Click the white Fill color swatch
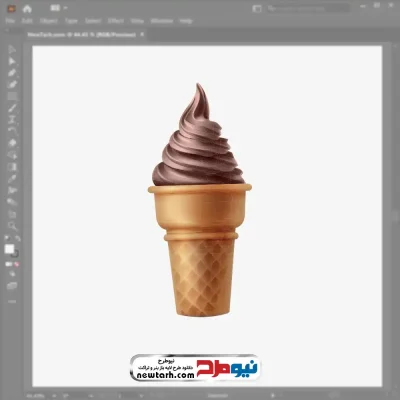 pos(9,249)
